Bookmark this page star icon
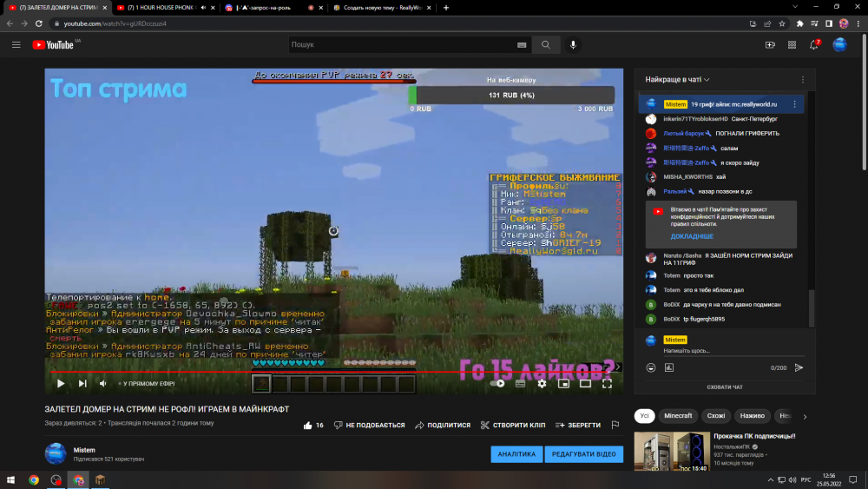Image resolution: width=868 pixels, height=489 pixels. (x=782, y=23)
